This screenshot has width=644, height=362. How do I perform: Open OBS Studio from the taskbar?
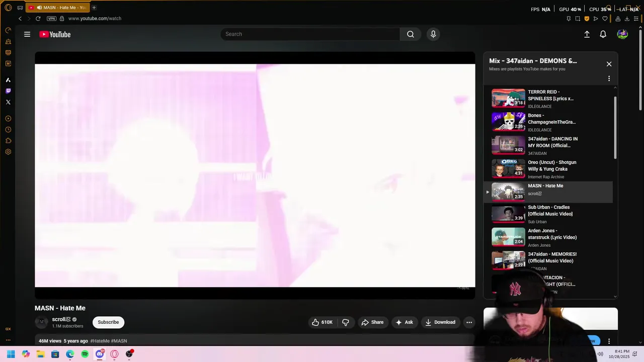coord(129,354)
